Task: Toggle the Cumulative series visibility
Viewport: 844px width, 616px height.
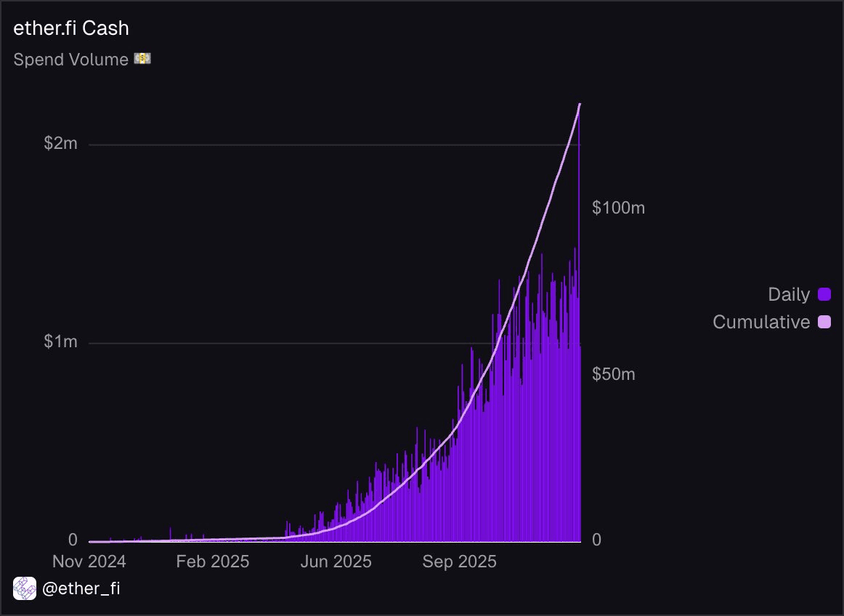Action: (x=761, y=322)
